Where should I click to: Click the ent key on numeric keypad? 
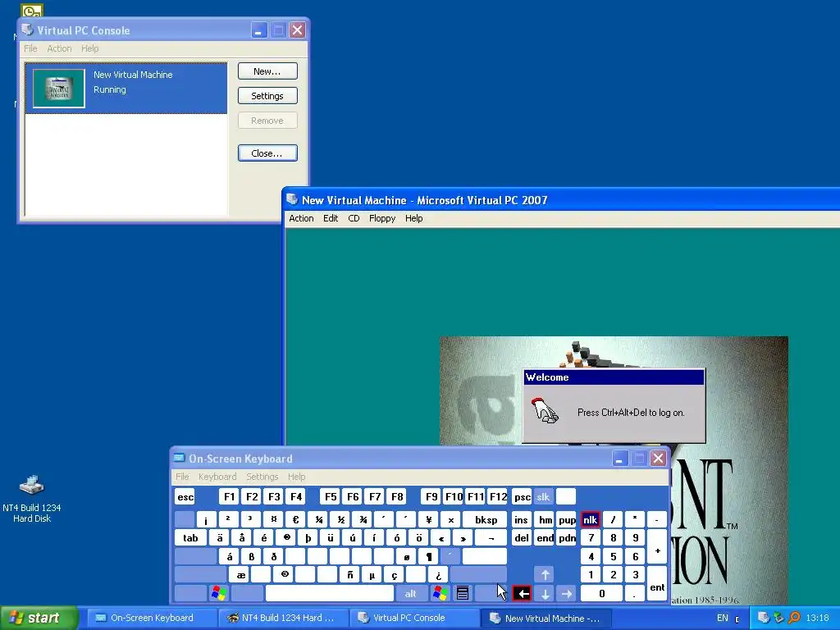point(657,584)
